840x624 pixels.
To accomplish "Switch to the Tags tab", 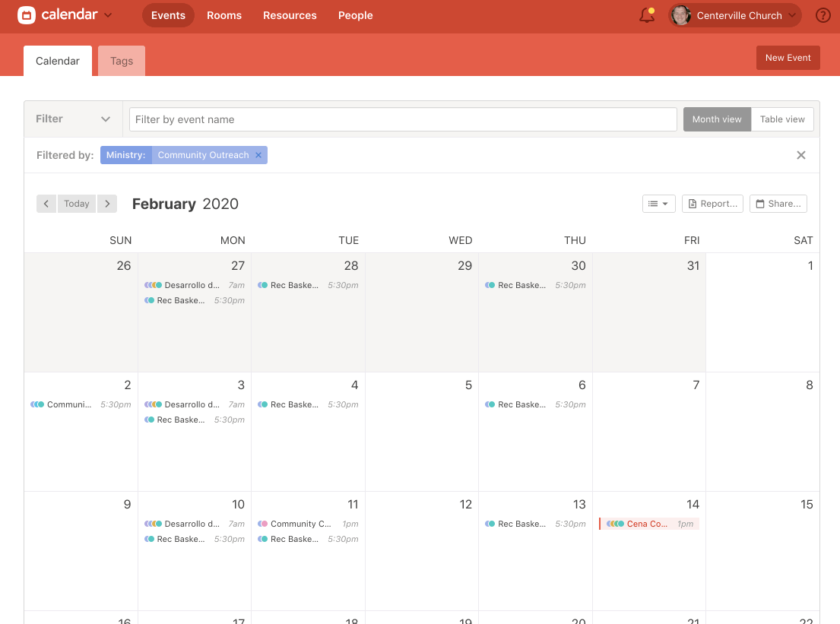I will pyautogui.click(x=122, y=61).
